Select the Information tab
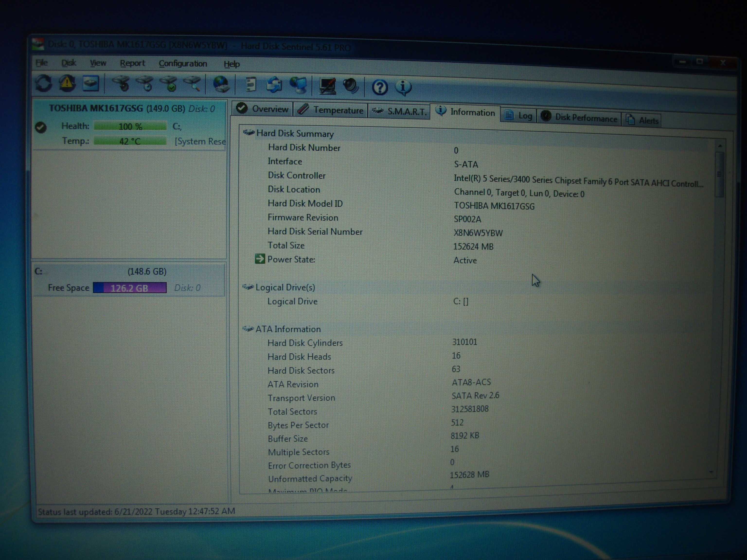The height and width of the screenshot is (560, 747). point(465,112)
